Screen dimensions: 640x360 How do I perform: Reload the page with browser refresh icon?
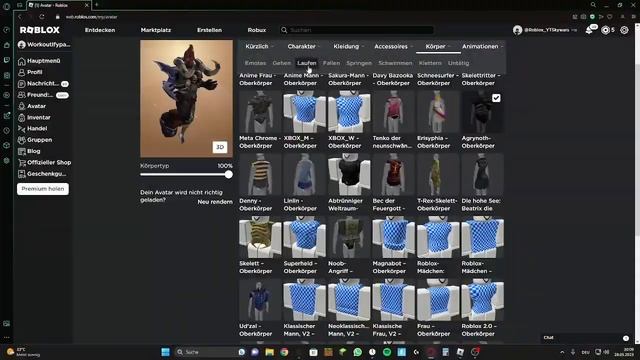click(x=42, y=17)
